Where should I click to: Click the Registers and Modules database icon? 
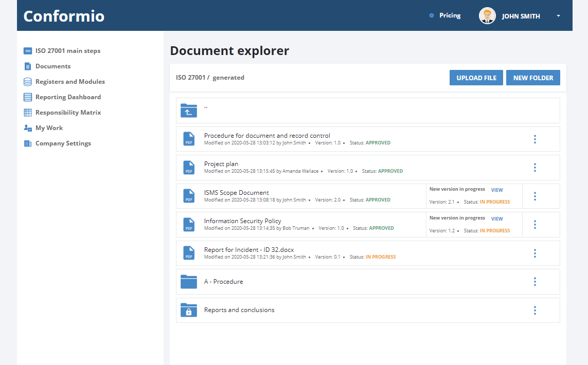coord(28,82)
